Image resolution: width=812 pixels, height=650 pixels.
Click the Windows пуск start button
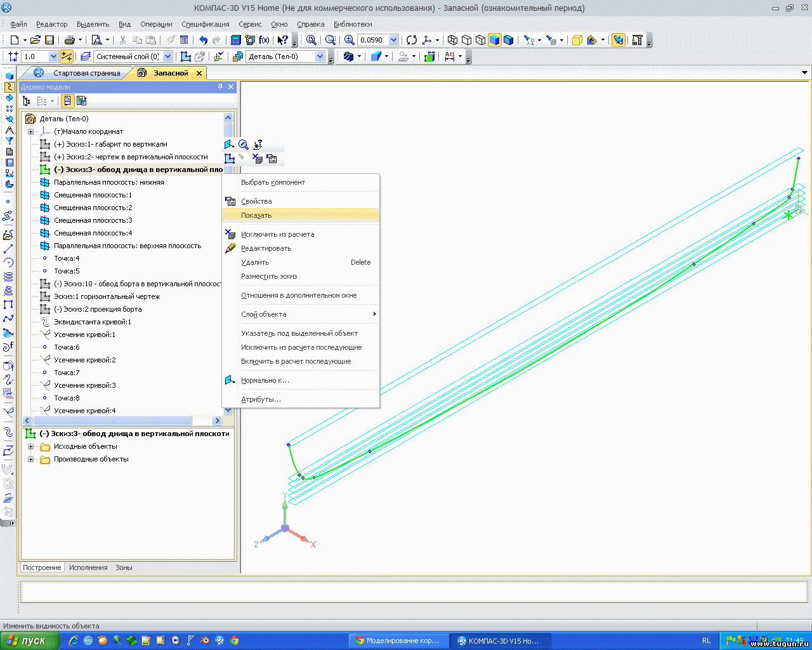(30, 640)
